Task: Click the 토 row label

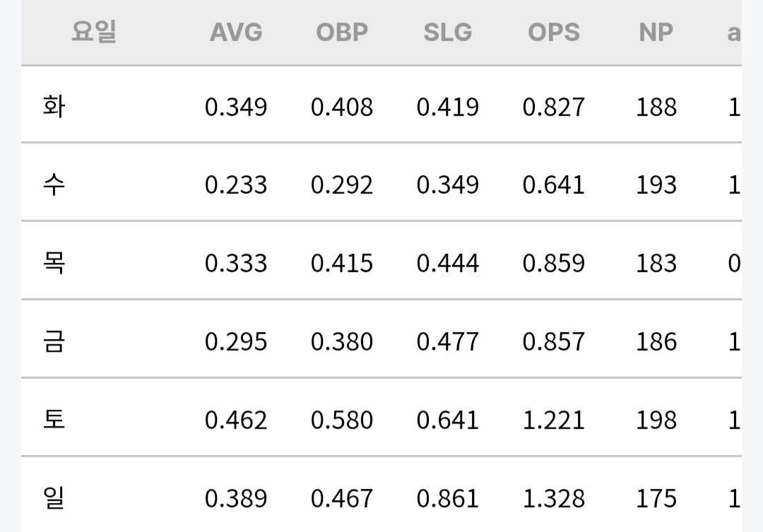Action: [x=54, y=420]
